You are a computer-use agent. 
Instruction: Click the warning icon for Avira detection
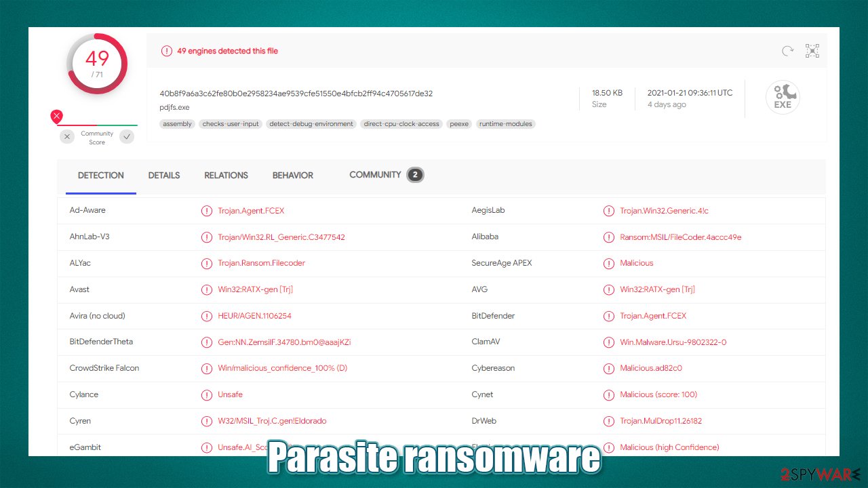207,316
